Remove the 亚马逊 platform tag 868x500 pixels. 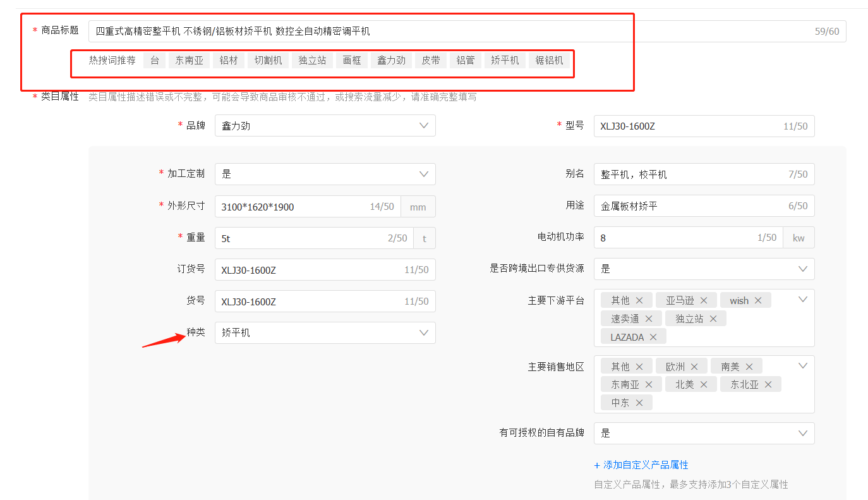tap(704, 300)
